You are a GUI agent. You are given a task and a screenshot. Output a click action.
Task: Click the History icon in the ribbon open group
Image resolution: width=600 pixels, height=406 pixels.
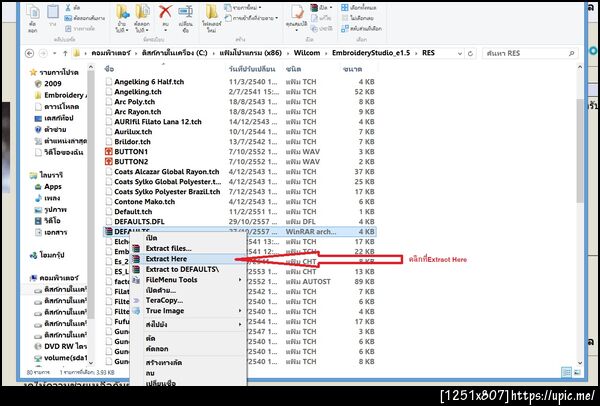(314, 29)
